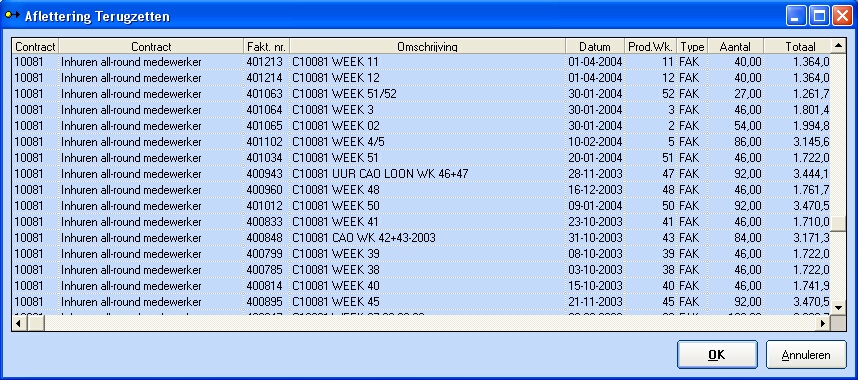858x380 pixels.
Task: Click date 28-11-2003
Action: tap(595, 174)
